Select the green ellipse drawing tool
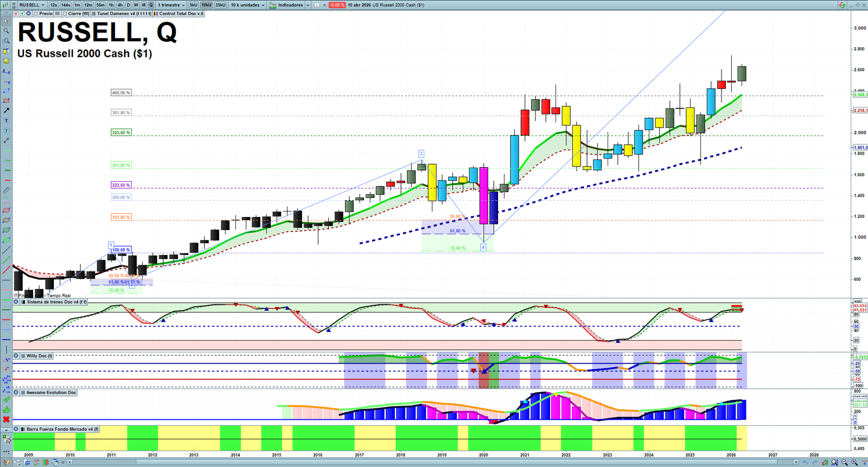 tap(6, 230)
